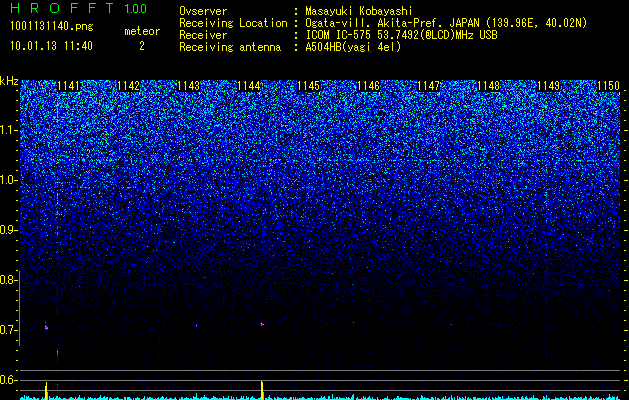Click the 0.9 frequency axis label
The width and height of the screenshot is (629, 400).
7,230
